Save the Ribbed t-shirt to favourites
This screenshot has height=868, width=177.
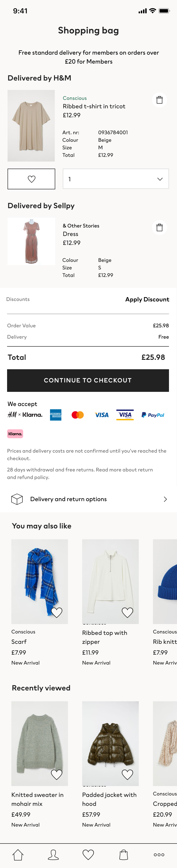coord(31,179)
